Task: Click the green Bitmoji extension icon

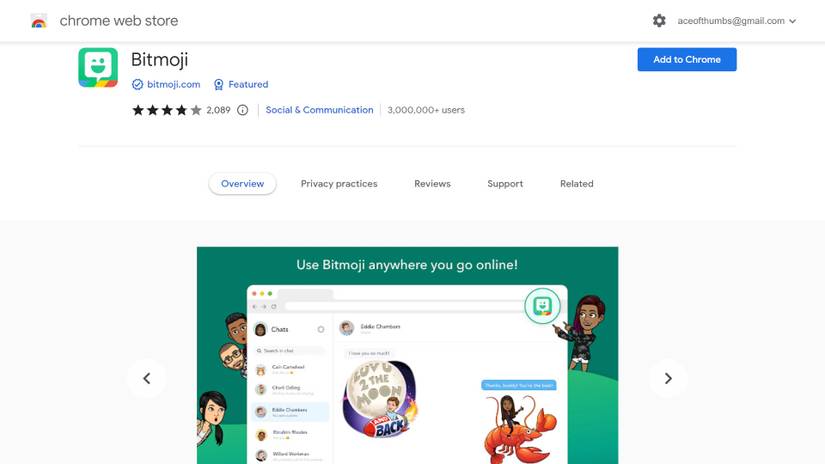Action: point(98,68)
